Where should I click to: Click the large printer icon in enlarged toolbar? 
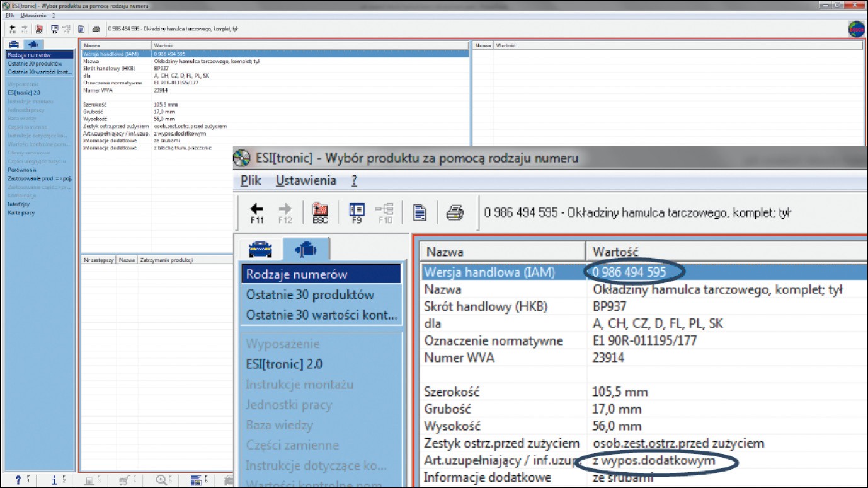[455, 213]
